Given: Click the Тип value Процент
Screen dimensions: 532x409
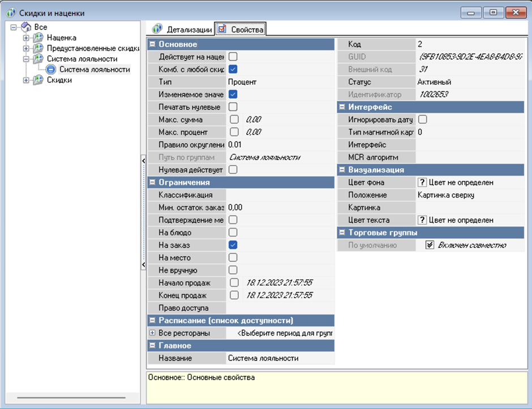Looking at the screenshot, I should pyautogui.click(x=242, y=82).
